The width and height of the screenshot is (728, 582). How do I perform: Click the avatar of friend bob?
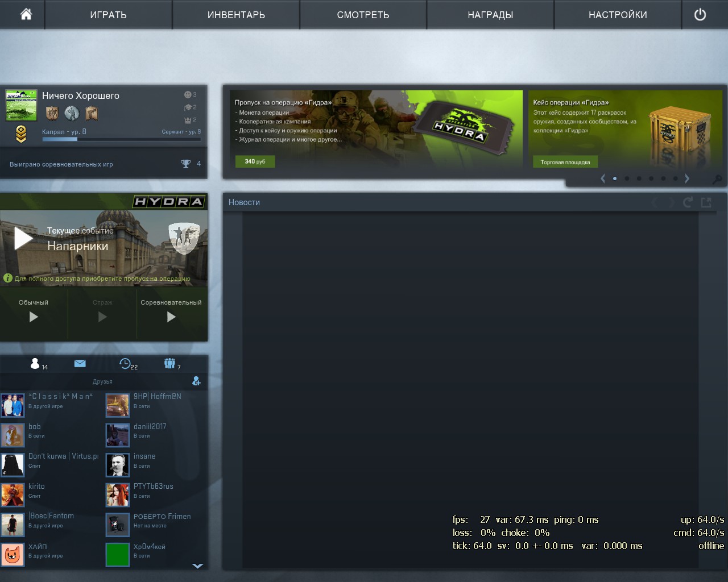13,435
